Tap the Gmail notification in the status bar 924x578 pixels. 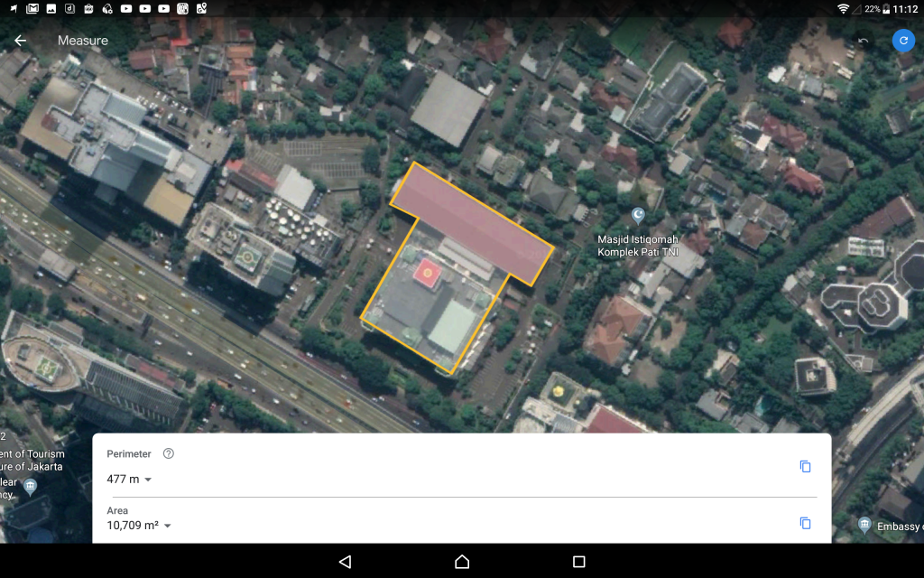tap(32, 9)
